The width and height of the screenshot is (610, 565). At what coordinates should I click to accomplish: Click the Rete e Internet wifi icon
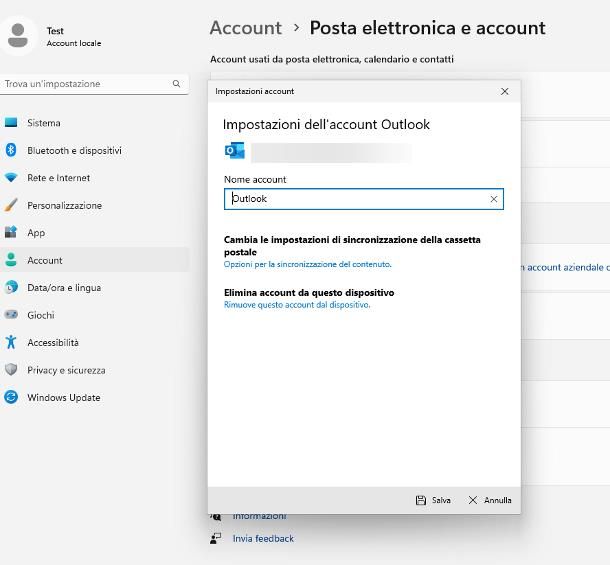click(11, 178)
